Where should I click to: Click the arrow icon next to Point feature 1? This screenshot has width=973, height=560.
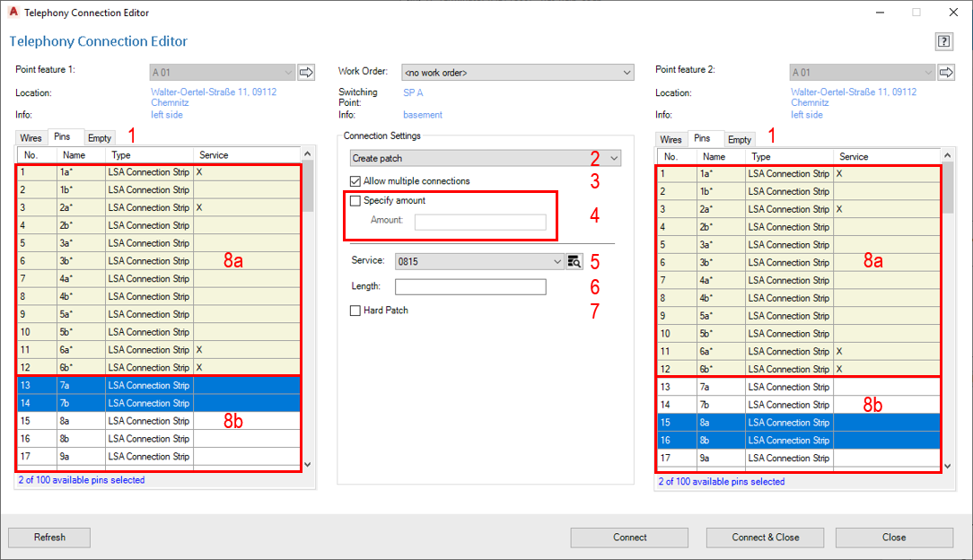click(x=306, y=73)
